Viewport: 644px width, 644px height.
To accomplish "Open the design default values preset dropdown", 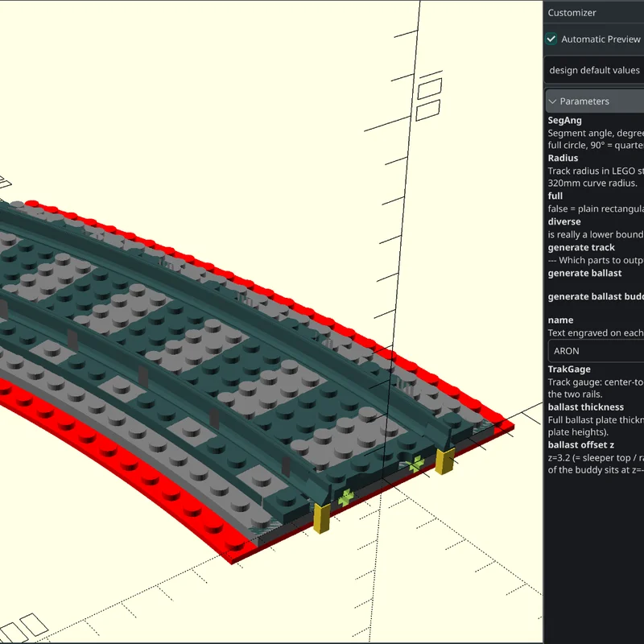I will coord(595,70).
